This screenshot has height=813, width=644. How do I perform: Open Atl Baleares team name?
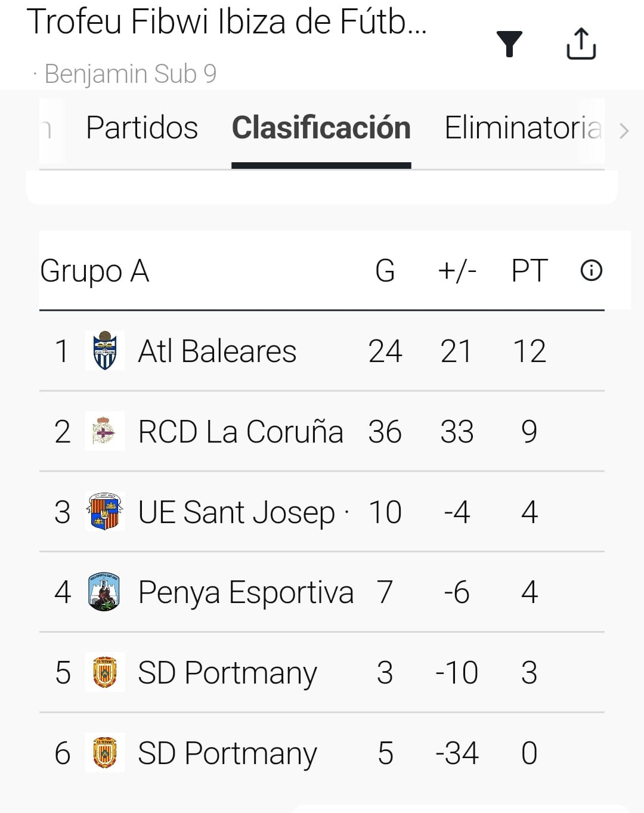[x=217, y=351]
